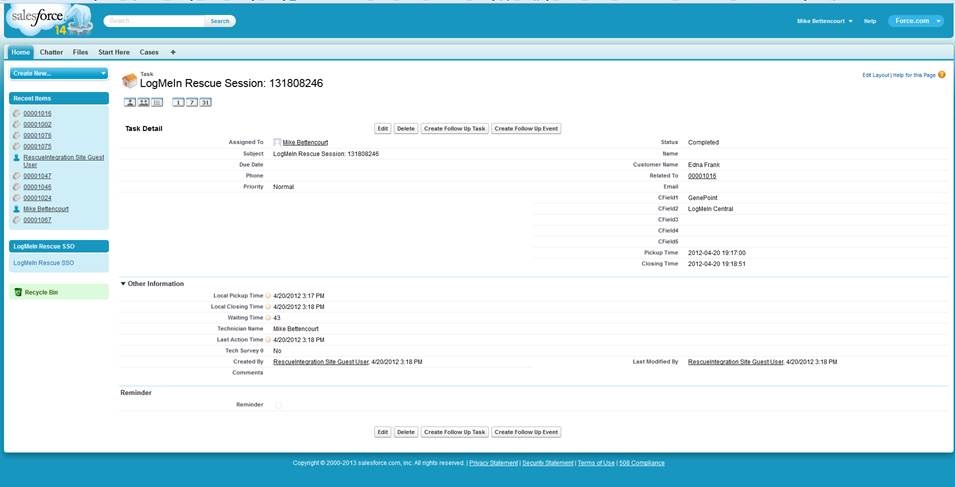955x487 pixels.
Task: Click the Local Pickup Time info icon
Action: [268, 296]
